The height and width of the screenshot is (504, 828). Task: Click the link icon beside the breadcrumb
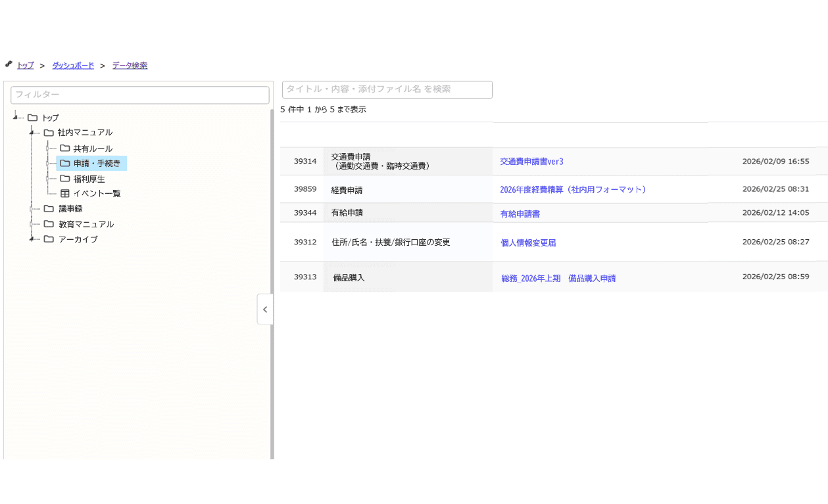click(9, 64)
